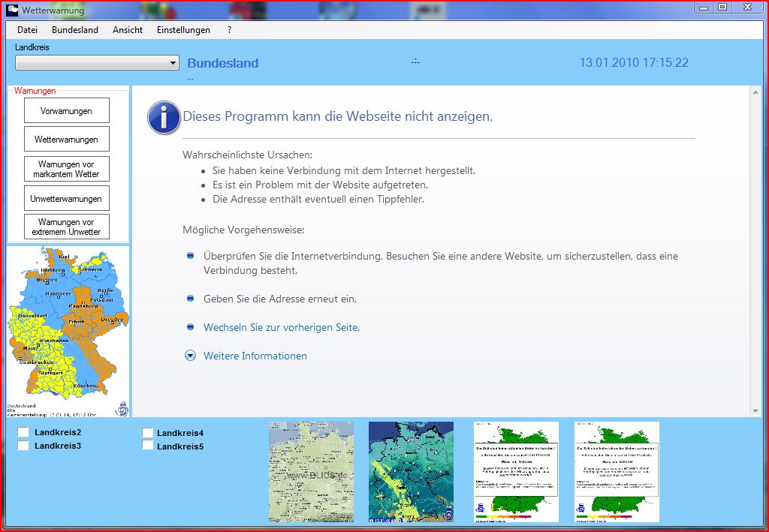Viewport: 769px width, 532px height.
Task: Click the Germany warning map image
Action: pyautogui.click(x=68, y=330)
